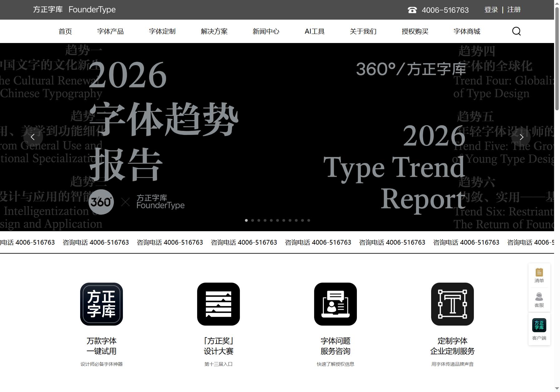560x392 pixels.
Task: Click the telephone icon beside 4006-516763
Action: [412, 10]
